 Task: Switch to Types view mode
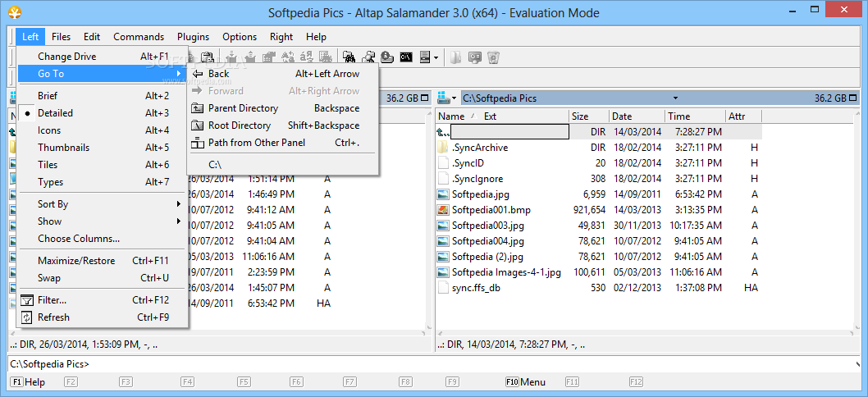[x=103, y=181]
